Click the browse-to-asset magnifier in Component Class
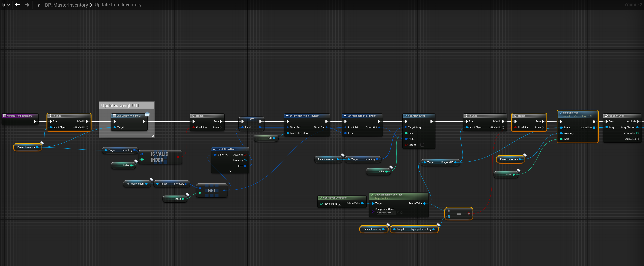This screenshot has width=644, height=266. 402,213
